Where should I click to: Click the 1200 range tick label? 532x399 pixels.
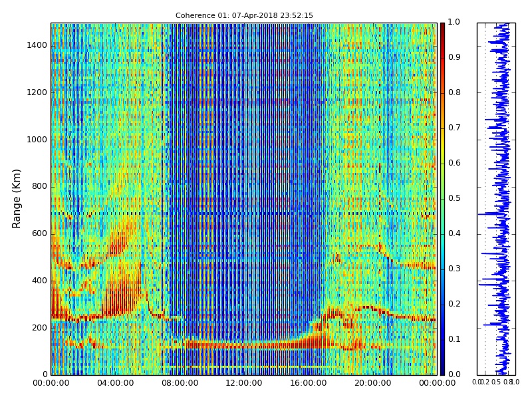click(37, 92)
